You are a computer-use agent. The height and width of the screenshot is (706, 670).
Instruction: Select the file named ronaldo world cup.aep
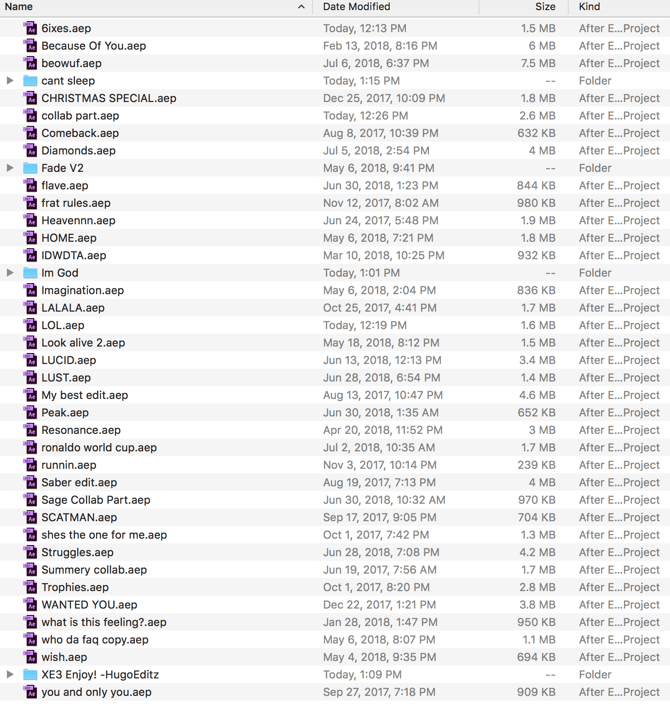pos(99,448)
